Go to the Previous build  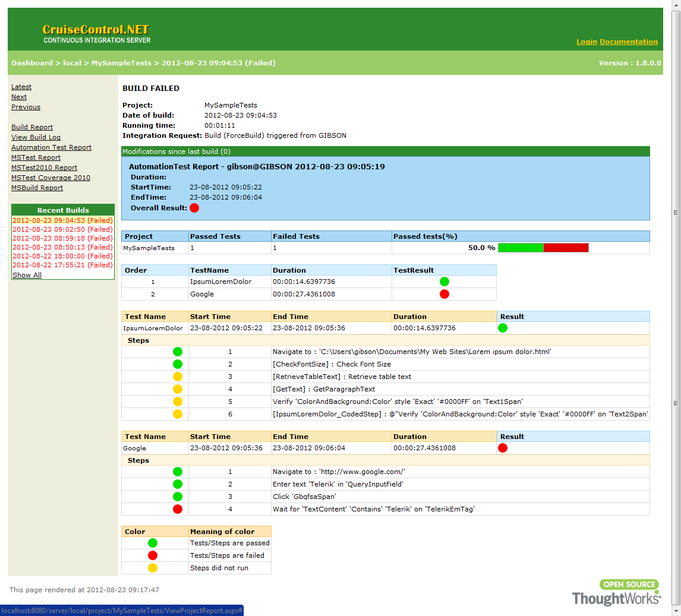[26, 107]
